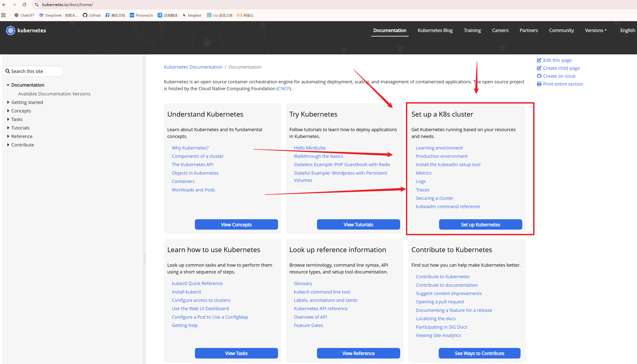The width and height of the screenshot is (637, 364).
Task: Click the browser forward arrow
Action: (14, 5)
